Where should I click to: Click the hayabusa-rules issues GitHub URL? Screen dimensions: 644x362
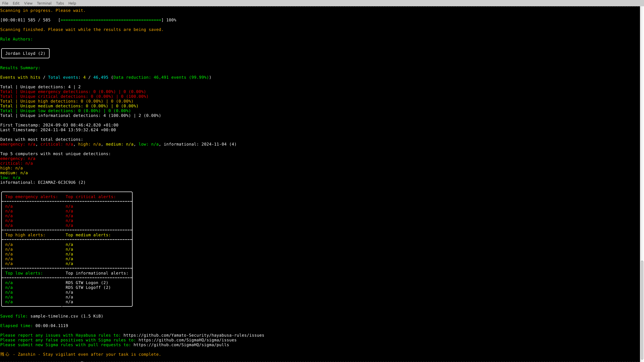(x=194, y=335)
